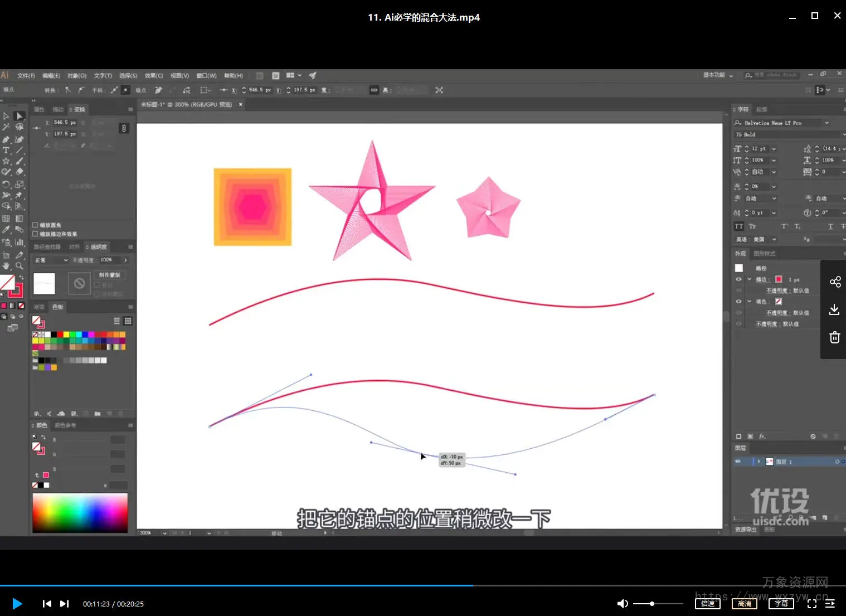Select the Pen tool in toolbox
The height and width of the screenshot is (616, 846).
click(6, 139)
